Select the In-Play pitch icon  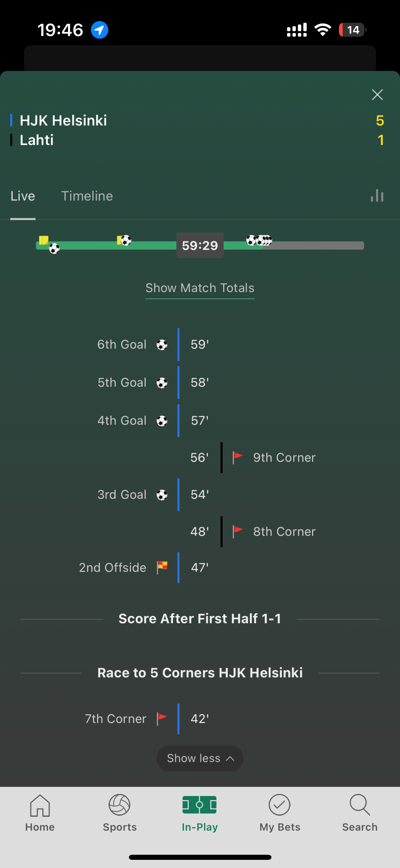coord(199,805)
